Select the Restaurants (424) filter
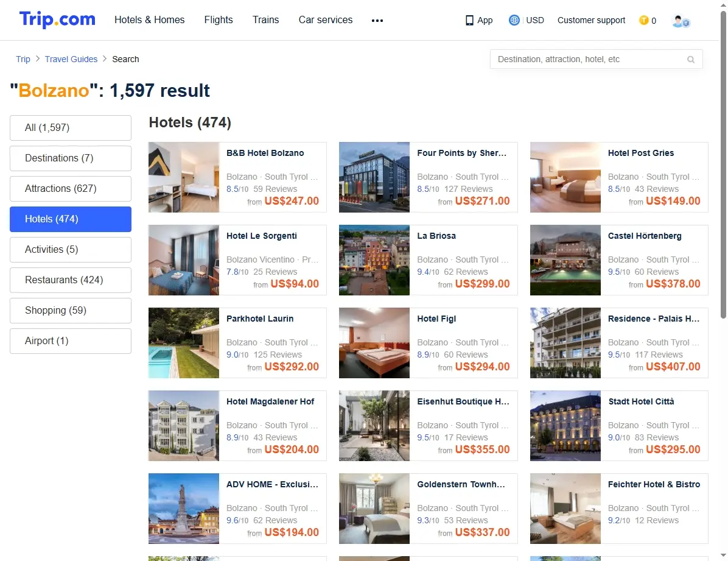728x561 pixels. click(71, 280)
